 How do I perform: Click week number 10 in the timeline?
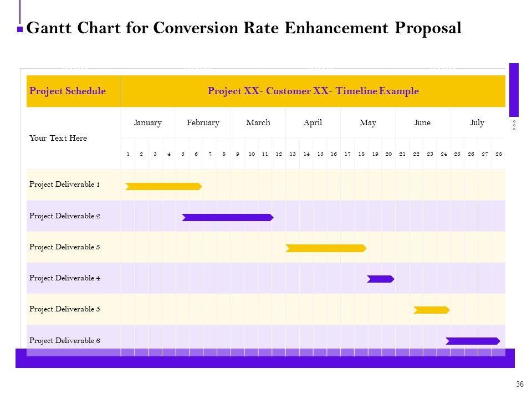pos(252,154)
